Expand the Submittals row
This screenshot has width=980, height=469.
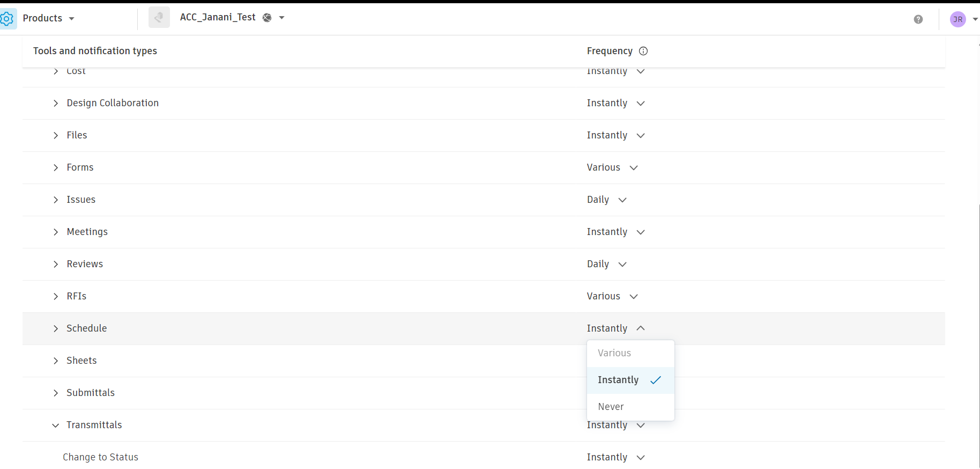point(56,393)
